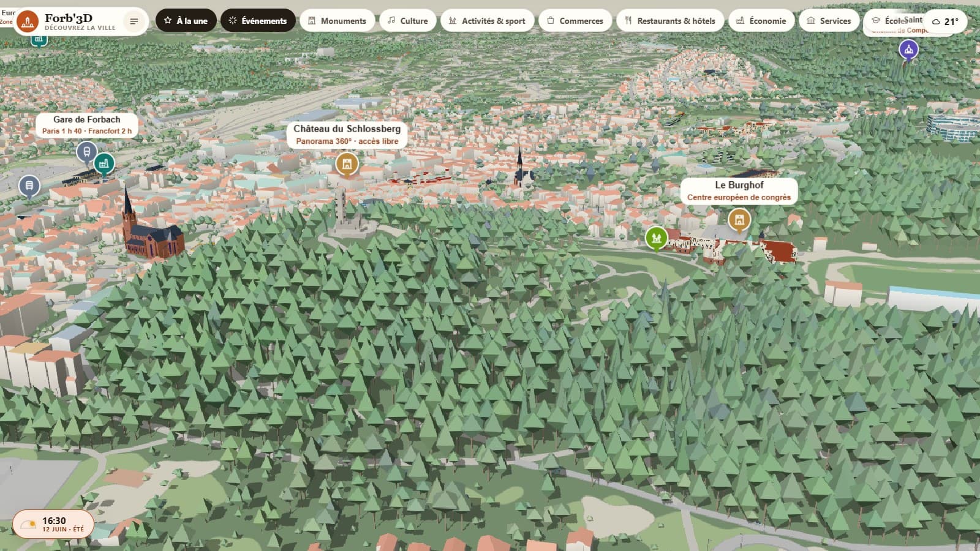980x551 pixels.
Task: Click the fork and knife Restaurants icon
Action: (x=628, y=20)
